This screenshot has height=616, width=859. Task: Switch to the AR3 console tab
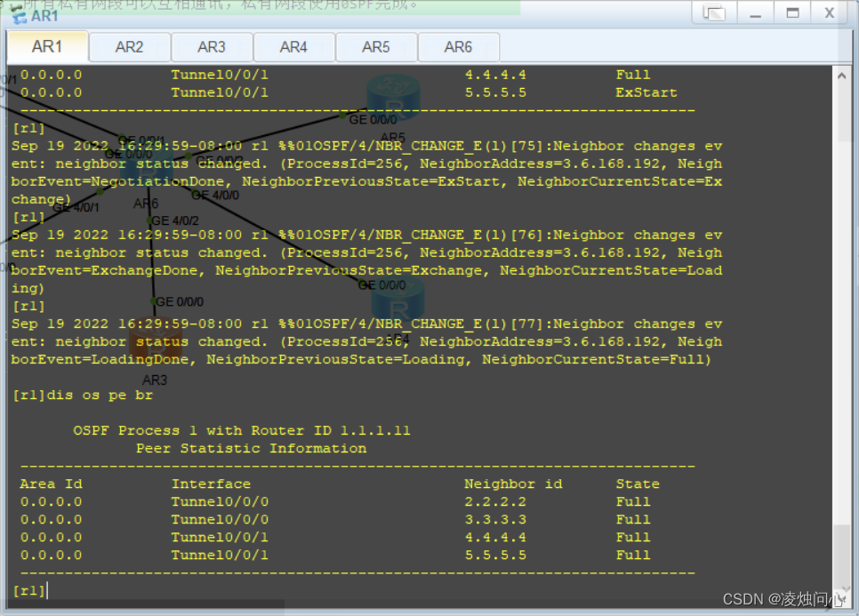click(212, 46)
